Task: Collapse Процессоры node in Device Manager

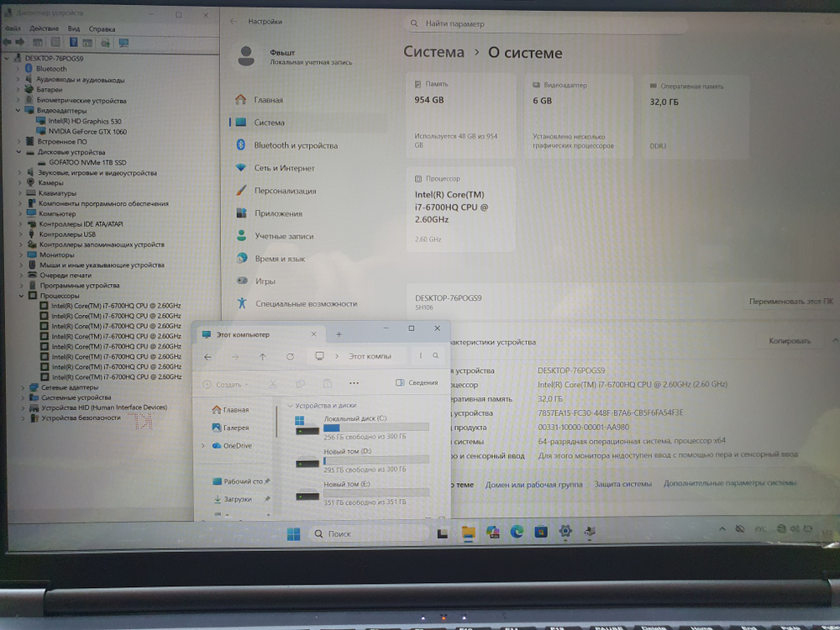Action: (x=22, y=296)
